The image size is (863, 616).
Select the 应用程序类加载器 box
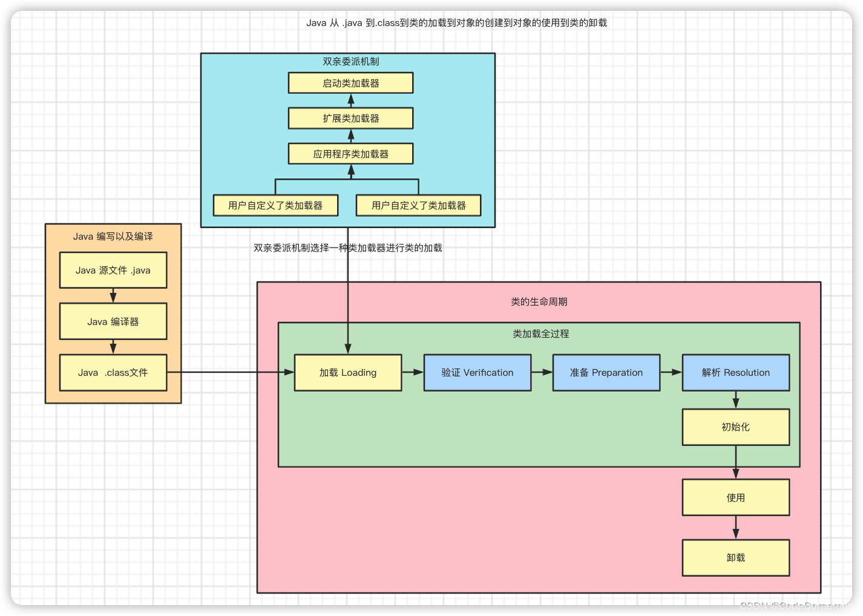351,154
